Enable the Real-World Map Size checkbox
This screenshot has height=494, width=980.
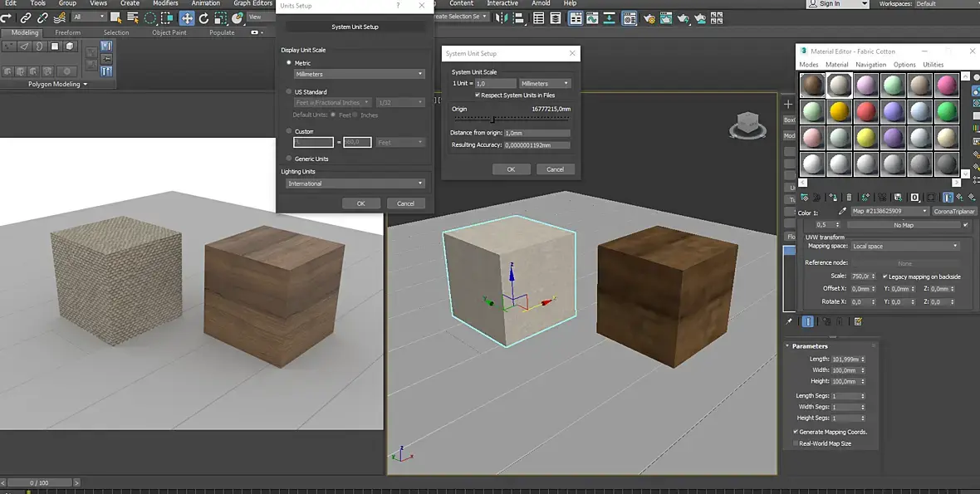pyautogui.click(x=796, y=443)
